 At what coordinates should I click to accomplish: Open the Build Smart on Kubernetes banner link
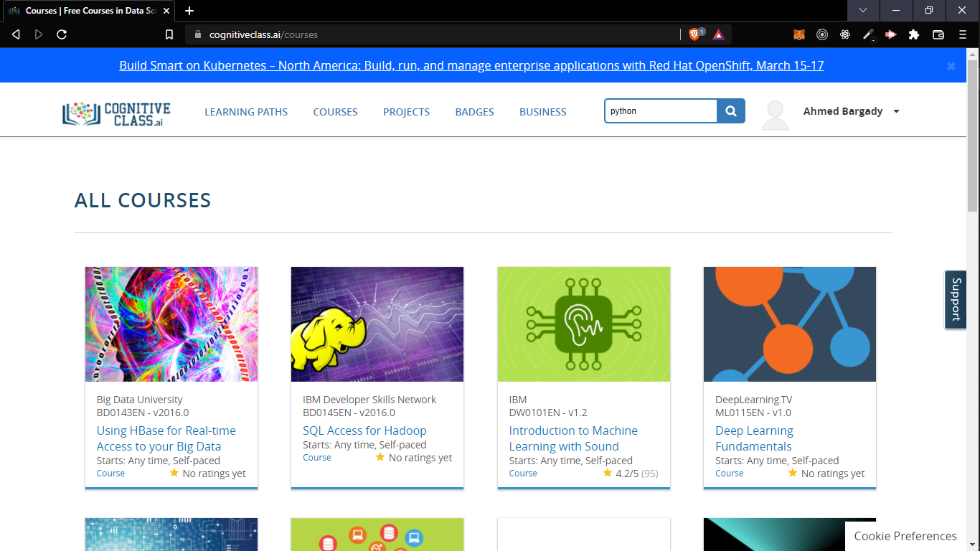click(471, 65)
